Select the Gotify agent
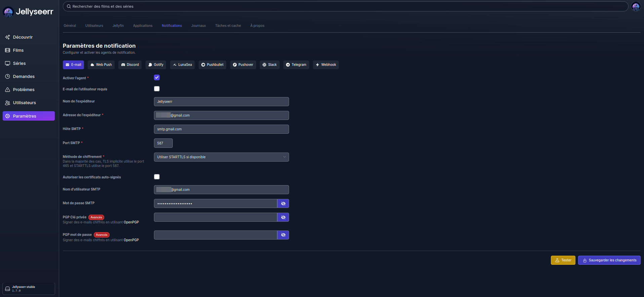Image resolution: width=644 pixels, height=297 pixels. click(156, 65)
